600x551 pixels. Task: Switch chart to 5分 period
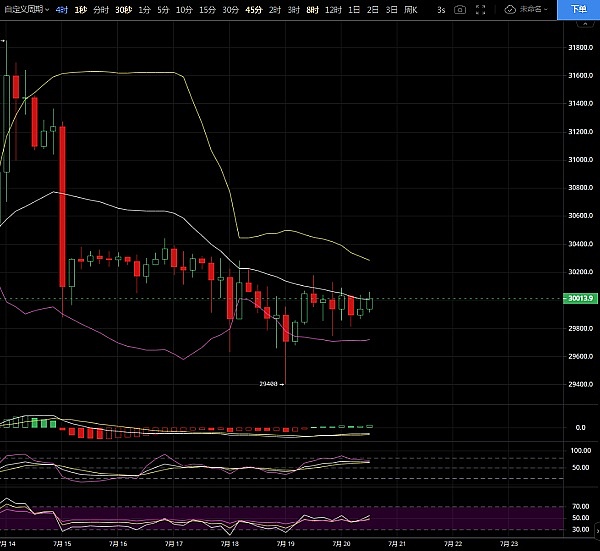(x=164, y=9)
